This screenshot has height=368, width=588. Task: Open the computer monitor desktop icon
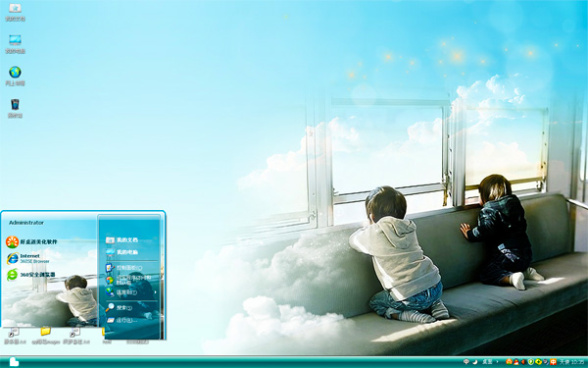pyautogui.click(x=15, y=40)
